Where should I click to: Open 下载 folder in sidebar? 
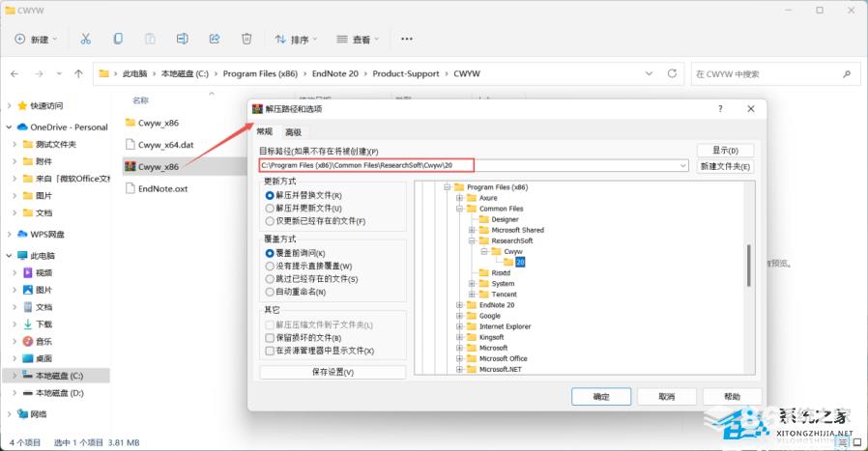pyautogui.click(x=43, y=324)
